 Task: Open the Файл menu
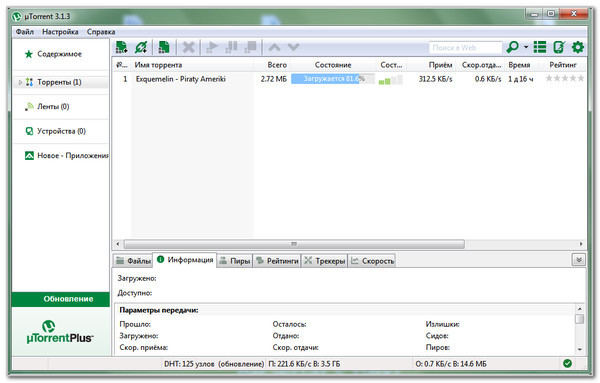[25, 32]
